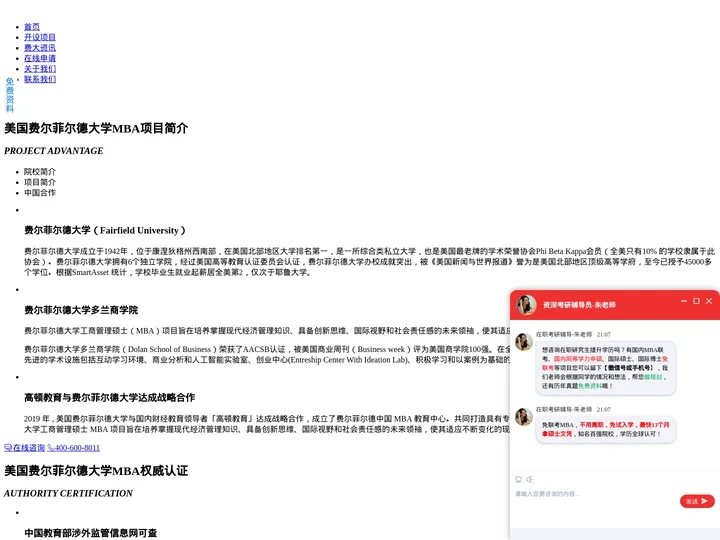Open the 在线申请 application link
Screen dimensions: 720x540
click(x=40, y=58)
